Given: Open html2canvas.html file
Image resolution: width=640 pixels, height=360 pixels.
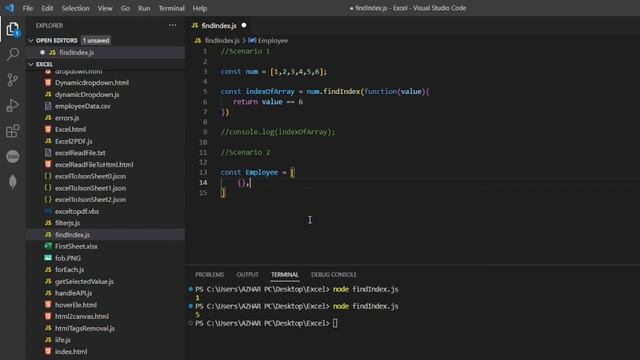Looking at the screenshot, I should pos(82,316).
